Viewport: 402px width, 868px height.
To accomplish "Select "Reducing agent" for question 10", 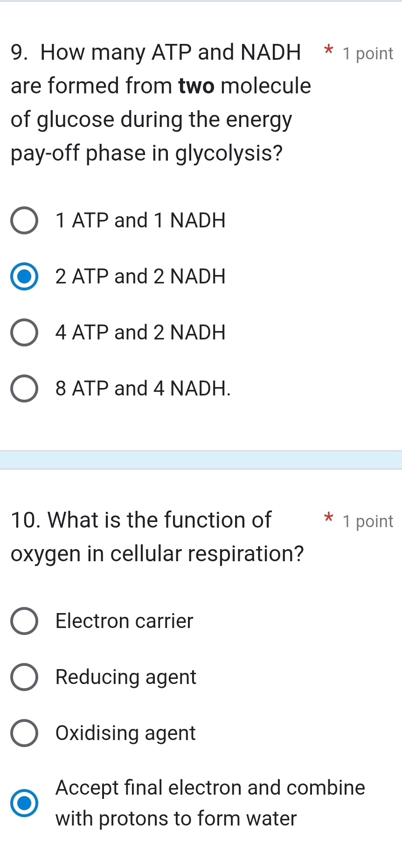I will [x=24, y=677].
